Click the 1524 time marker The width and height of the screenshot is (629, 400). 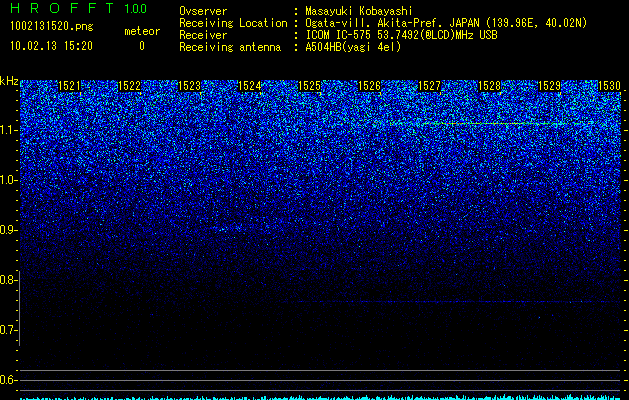pos(250,86)
